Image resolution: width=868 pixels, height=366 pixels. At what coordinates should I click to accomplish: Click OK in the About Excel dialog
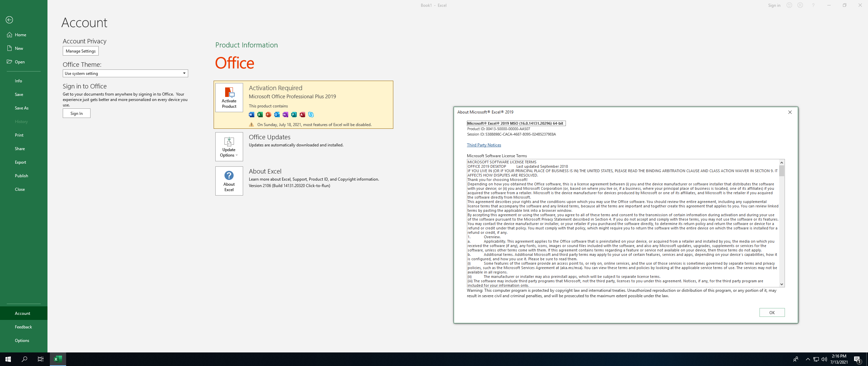[772, 312]
